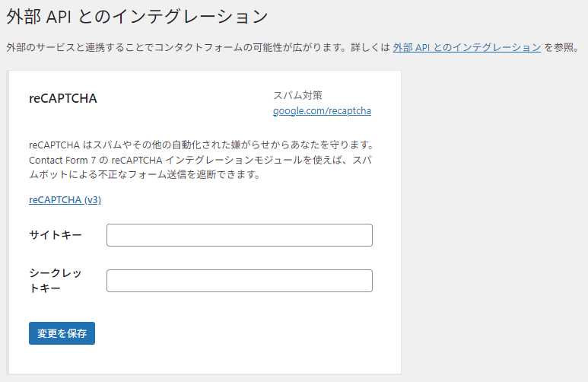Click the line about 不正なフォーム送信を遮断
Image resolution: width=588 pixels, height=382 pixels.
tap(145, 174)
